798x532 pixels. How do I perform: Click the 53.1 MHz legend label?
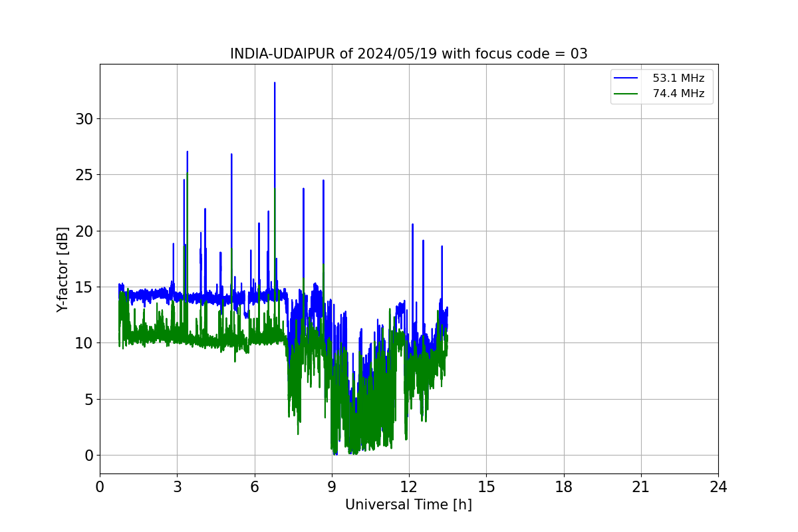coord(678,78)
